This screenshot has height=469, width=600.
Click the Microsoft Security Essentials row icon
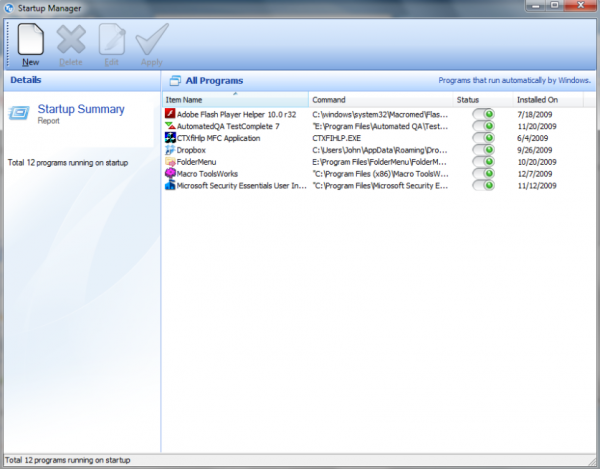coord(170,185)
